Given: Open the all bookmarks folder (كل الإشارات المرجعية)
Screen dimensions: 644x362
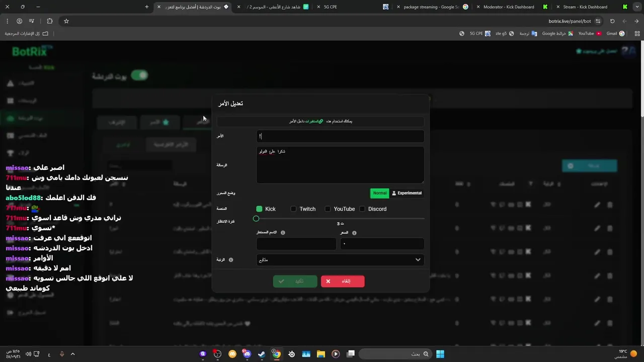Looking at the screenshot, I should (x=26, y=34).
